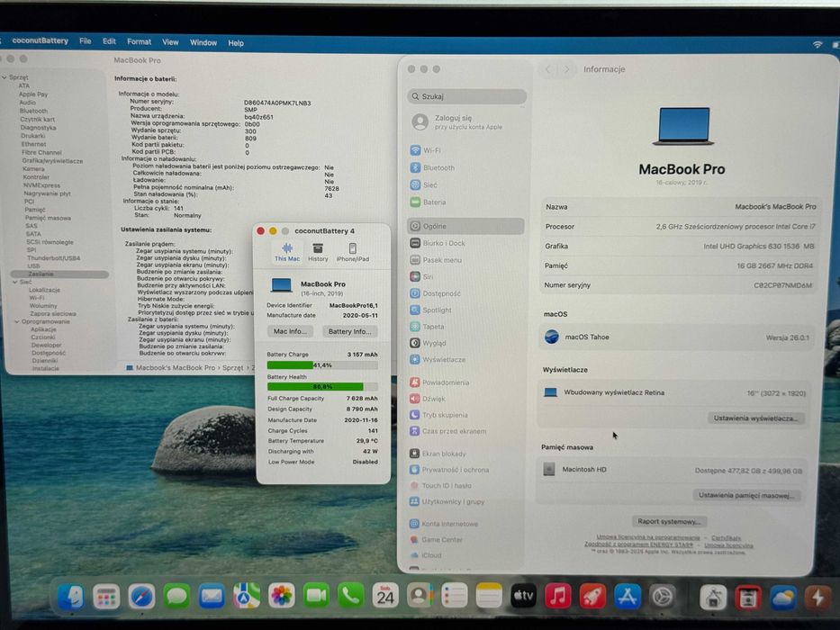
Task: Launch Safari from the Dock
Action: (141, 596)
